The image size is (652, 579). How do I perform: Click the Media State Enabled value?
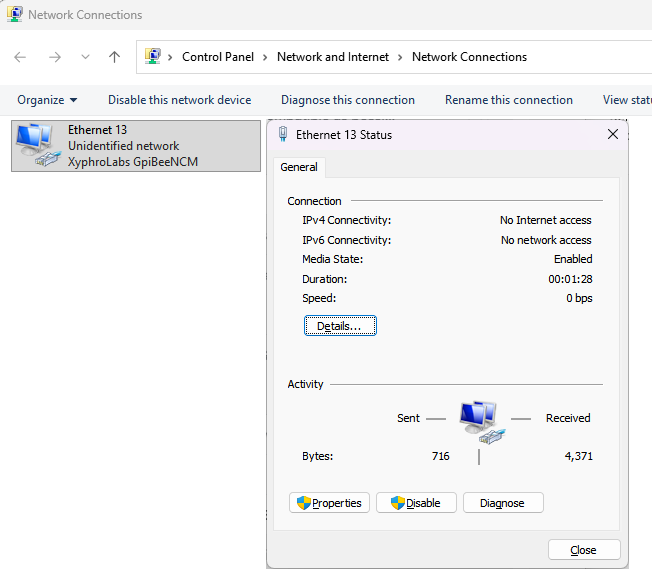(x=573, y=259)
